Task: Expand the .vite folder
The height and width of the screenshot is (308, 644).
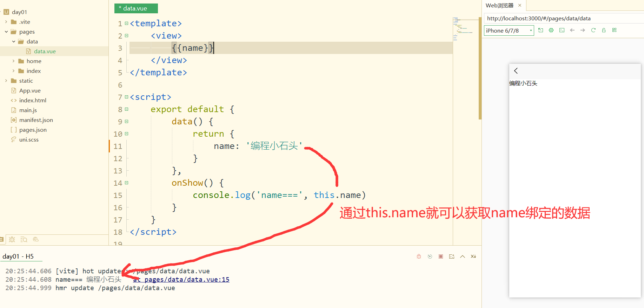Action: click(6, 22)
